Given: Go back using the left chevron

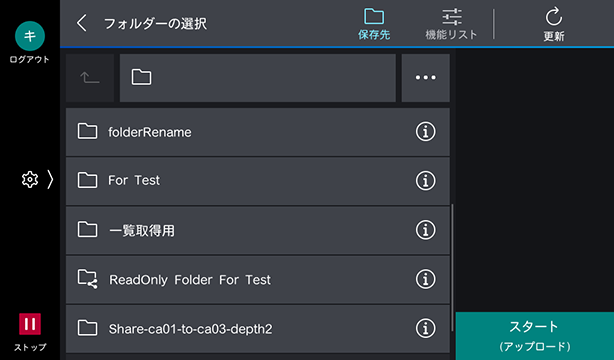Looking at the screenshot, I should (x=81, y=23).
